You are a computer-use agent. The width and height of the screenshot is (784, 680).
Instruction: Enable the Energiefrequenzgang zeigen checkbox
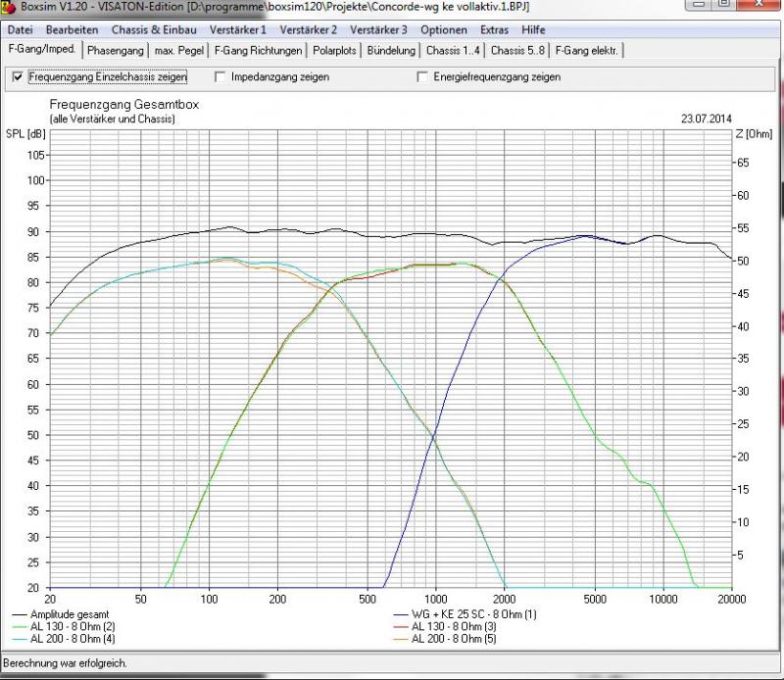(x=422, y=76)
